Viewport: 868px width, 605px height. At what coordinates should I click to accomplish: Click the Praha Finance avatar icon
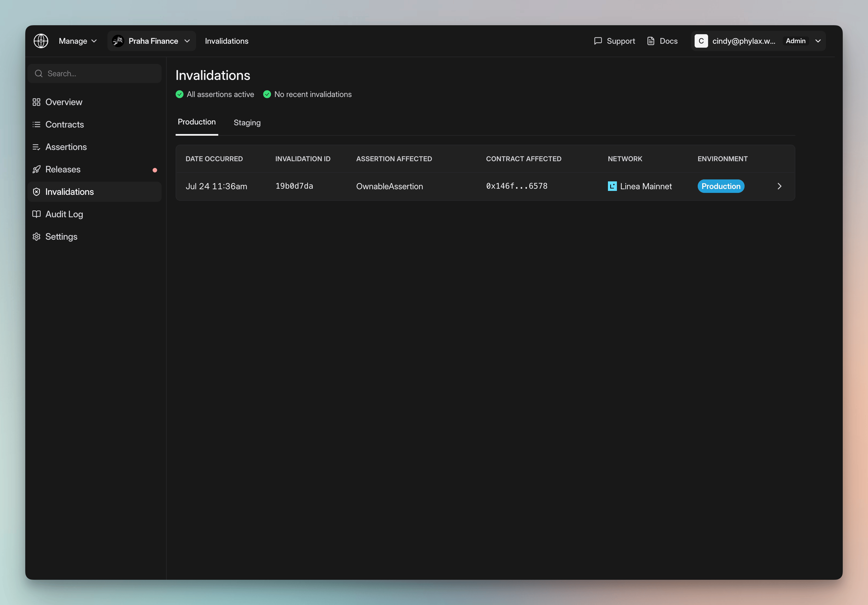[x=118, y=41]
